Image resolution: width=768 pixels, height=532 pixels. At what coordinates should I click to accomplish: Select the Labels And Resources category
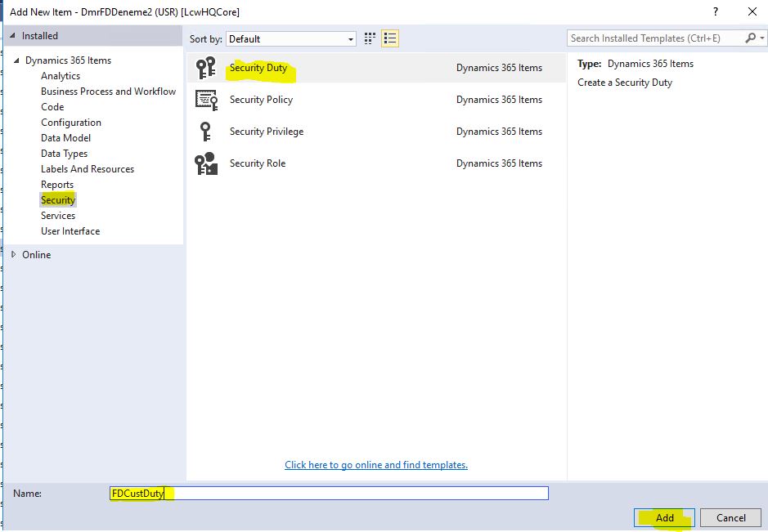tap(88, 169)
